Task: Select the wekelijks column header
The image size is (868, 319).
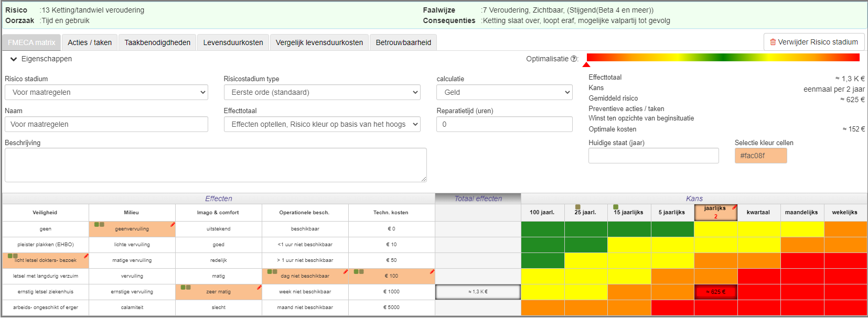Action: point(844,213)
